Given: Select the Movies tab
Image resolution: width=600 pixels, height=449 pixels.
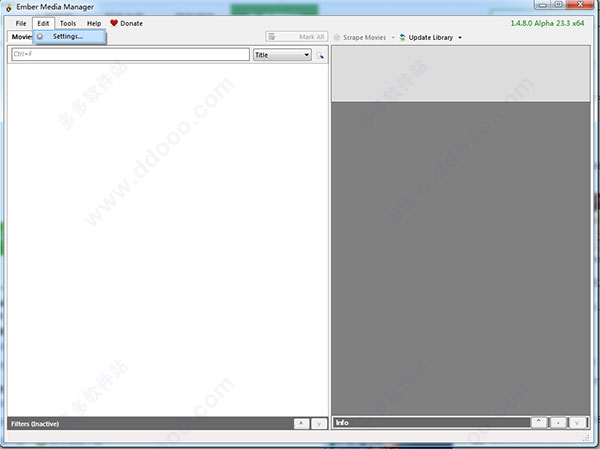Looking at the screenshot, I should [20, 37].
